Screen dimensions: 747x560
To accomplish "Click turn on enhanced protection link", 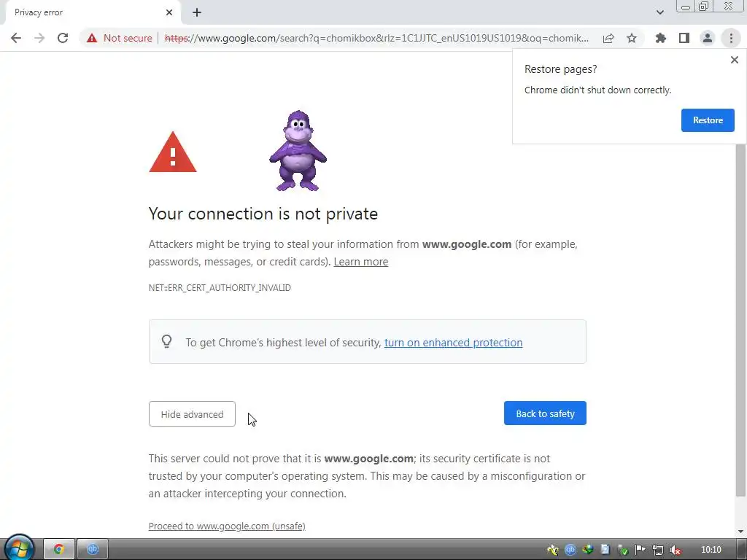I will 453,343.
